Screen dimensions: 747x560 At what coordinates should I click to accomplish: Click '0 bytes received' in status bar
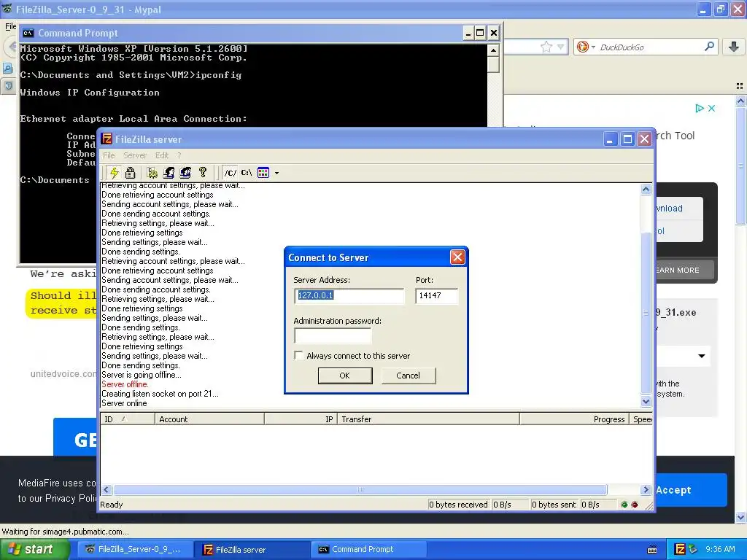point(458,505)
